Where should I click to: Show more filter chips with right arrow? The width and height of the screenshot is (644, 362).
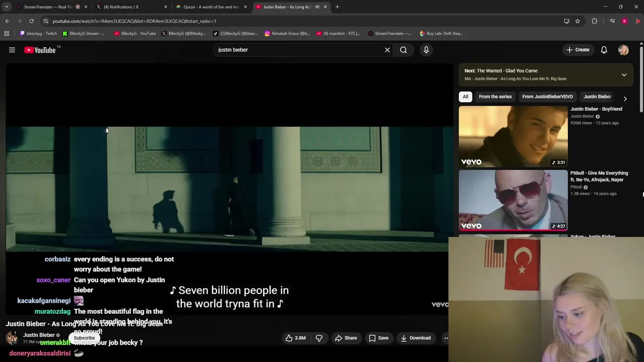(x=625, y=99)
